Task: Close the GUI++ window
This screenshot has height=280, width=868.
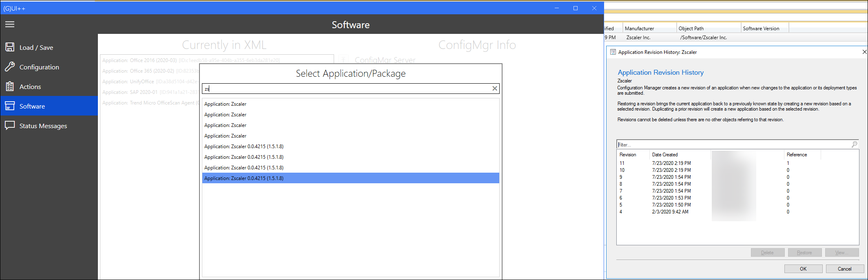Action: click(x=594, y=8)
